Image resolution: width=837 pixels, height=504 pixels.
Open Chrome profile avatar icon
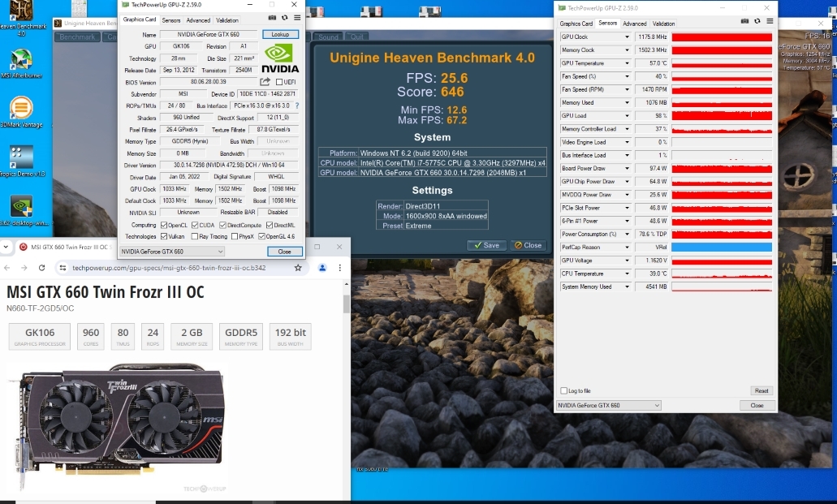pyautogui.click(x=322, y=268)
